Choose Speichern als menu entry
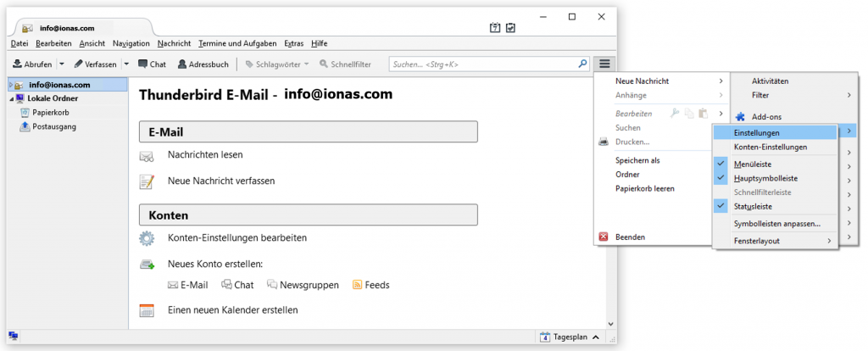This screenshot has width=868, height=351. [x=637, y=160]
